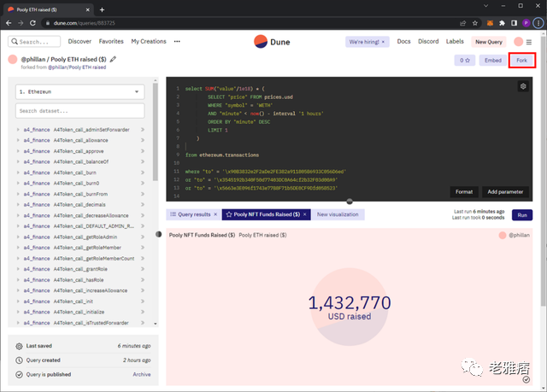Click the Last saved gear icon
Viewport: 547px width, 392px height.
(x=19, y=346)
